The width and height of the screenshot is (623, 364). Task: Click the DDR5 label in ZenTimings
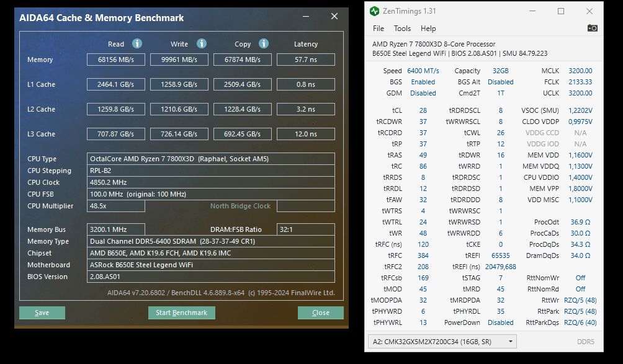(586, 342)
